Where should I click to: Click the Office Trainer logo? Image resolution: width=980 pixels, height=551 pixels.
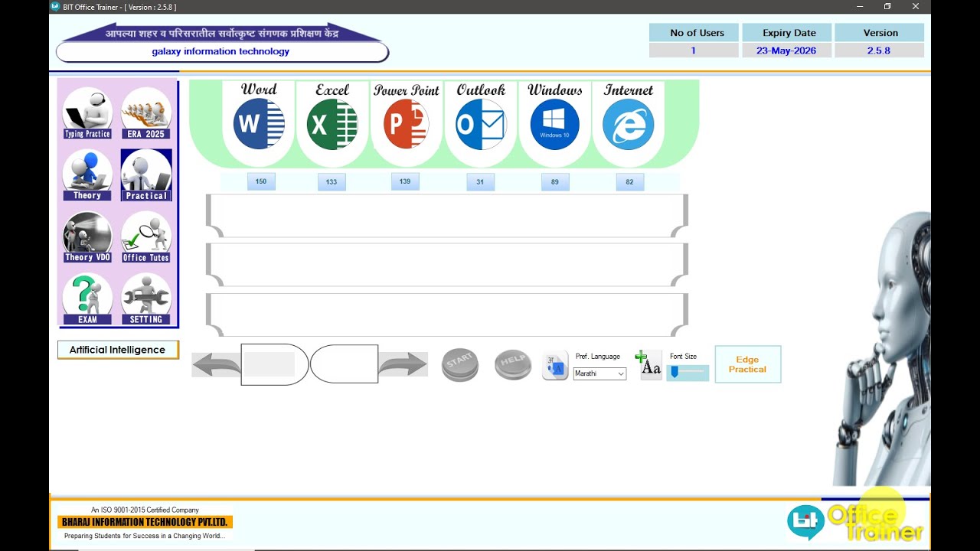(855, 523)
